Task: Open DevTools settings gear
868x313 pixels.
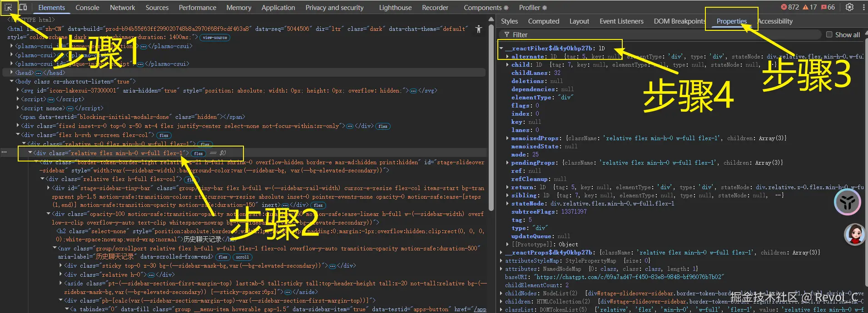Action: [849, 7]
